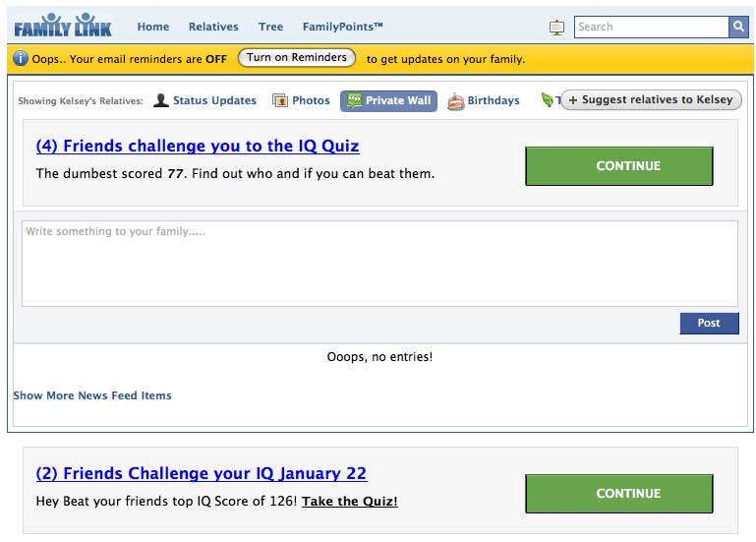Go to the Tree page

(x=270, y=27)
